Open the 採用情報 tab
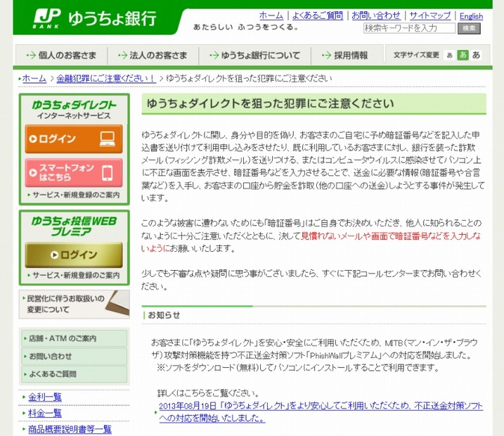Screen dimensions: 504x436 click(x=347, y=56)
